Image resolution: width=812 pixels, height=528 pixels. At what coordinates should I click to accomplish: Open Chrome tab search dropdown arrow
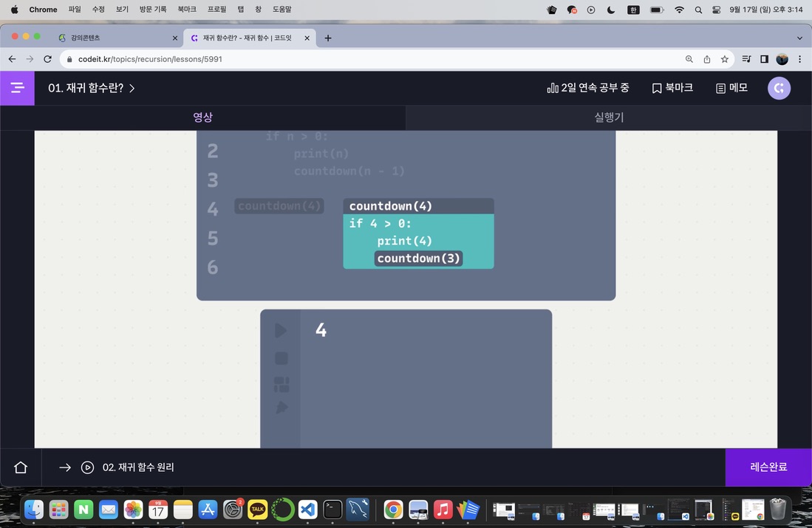[799, 38]
